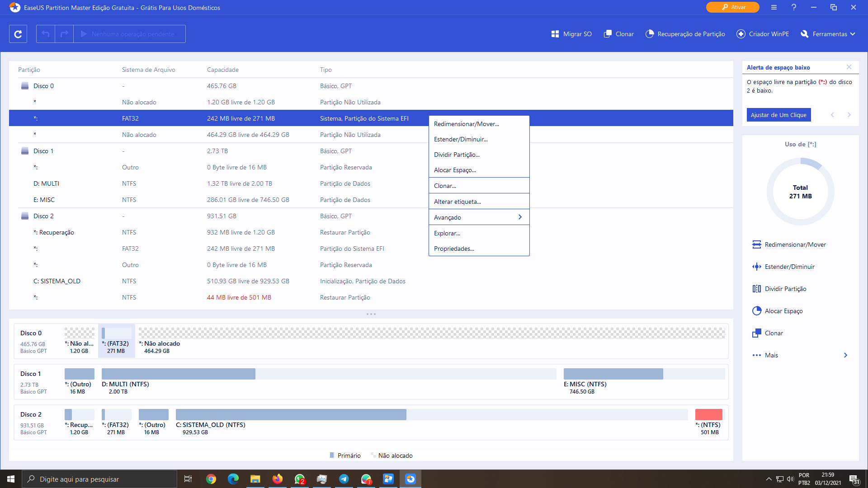Select Não alocado 464.29 GB block on Disco 0 map

point(431,341)
